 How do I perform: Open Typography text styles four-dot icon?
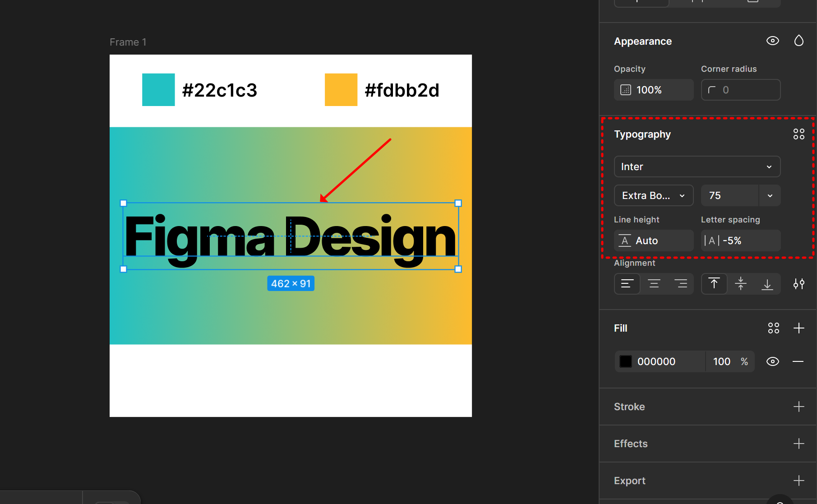[x=799, y=134]
